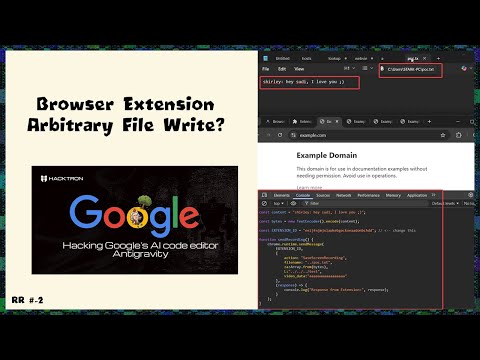Show more DevTools tabs with chevron

tap(434, 195)
